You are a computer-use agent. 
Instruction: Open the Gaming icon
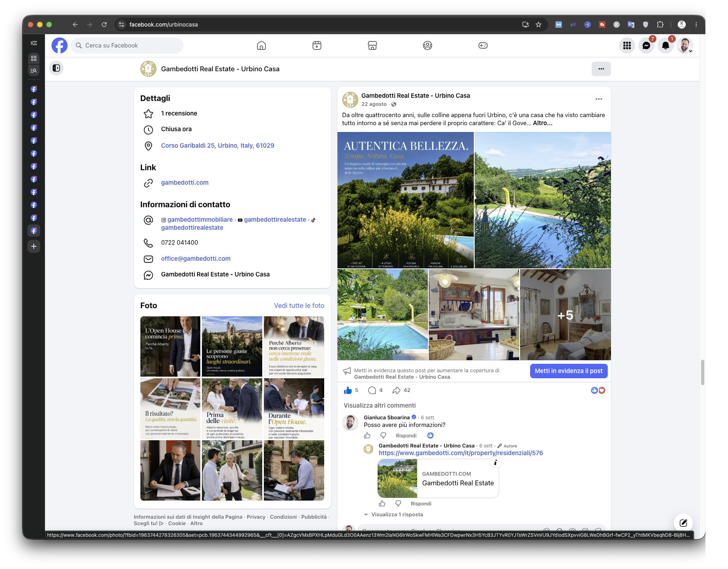[483, 45]
